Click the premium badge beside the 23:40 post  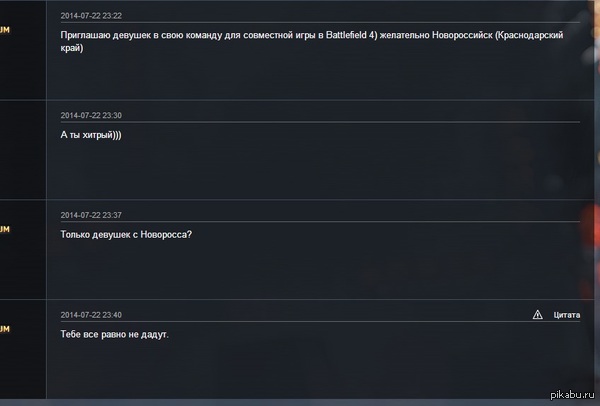click(x=5, y=329)
